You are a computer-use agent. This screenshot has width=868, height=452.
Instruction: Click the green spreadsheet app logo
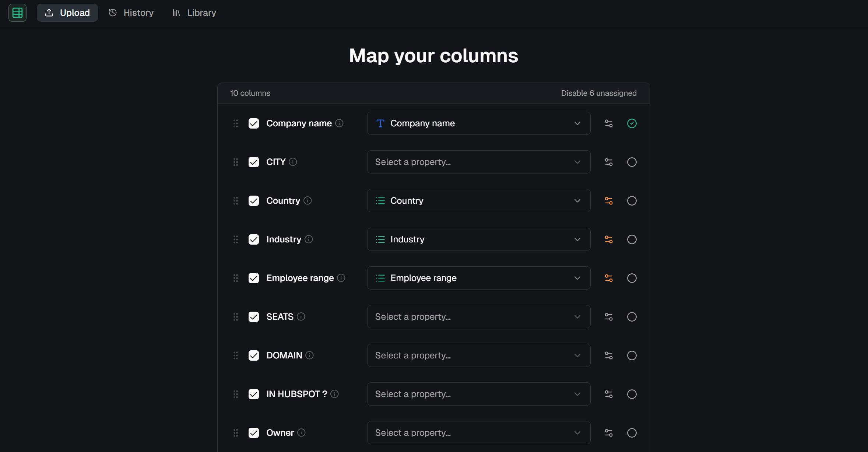point(17,13)
